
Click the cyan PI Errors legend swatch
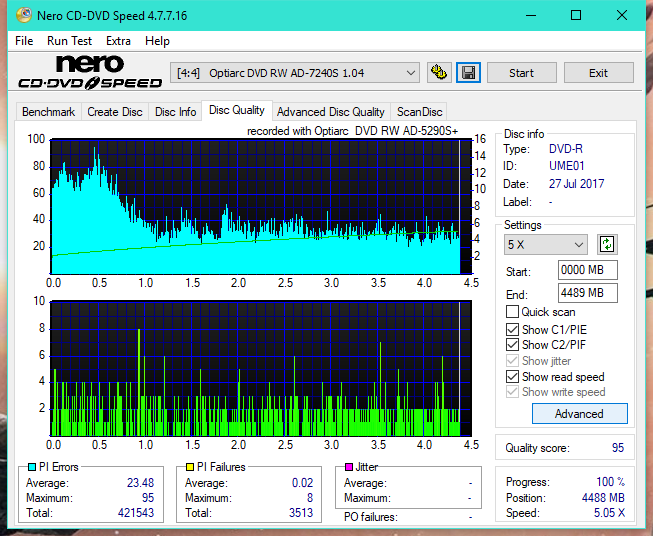[x=32, y=467]
